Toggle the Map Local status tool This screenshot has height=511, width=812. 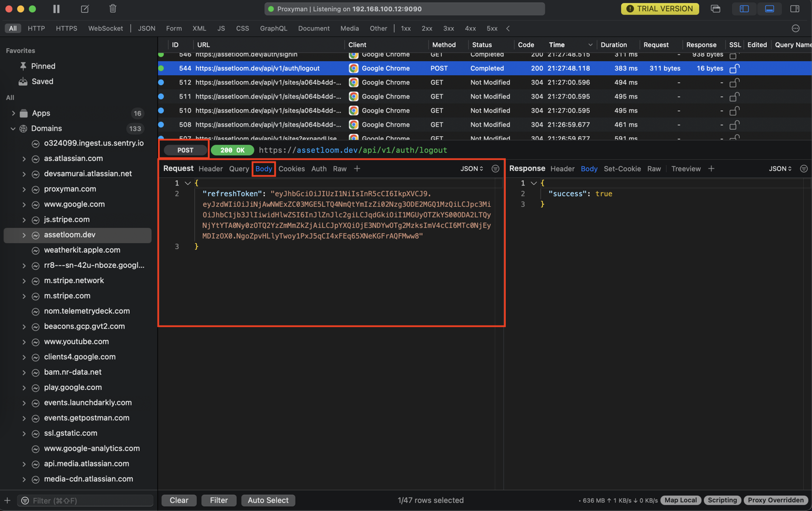click(680, 500)
